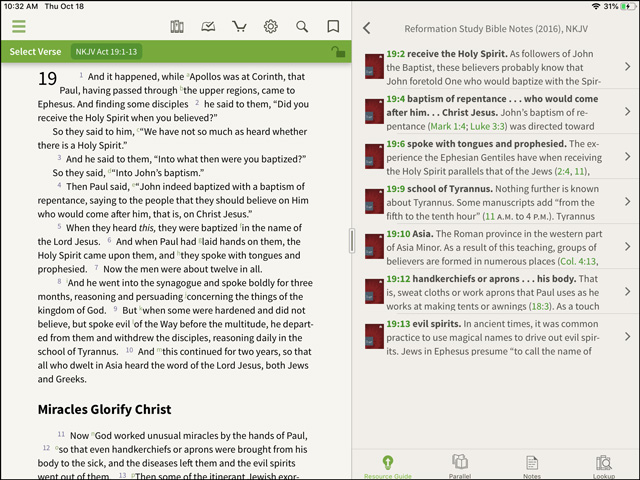Tap the book cover beside the 19:9 note
This screenshot has width=640, height=480.
pyautogui.click(x=374, y=201)
